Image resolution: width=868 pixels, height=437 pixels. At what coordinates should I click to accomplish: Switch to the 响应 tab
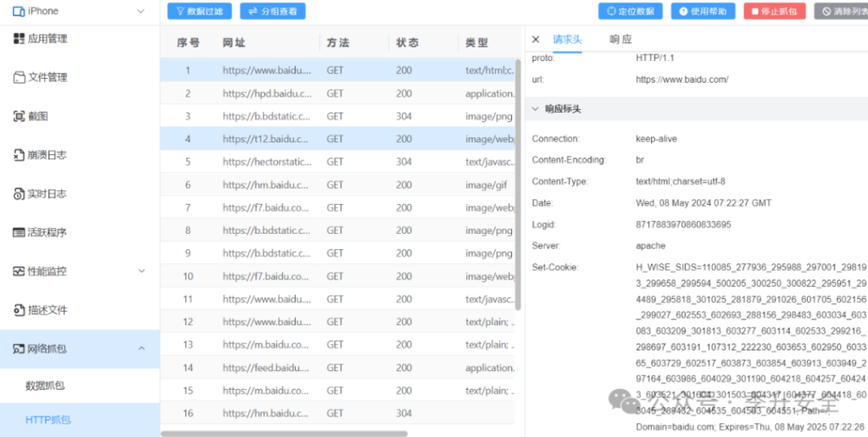(620, 39)
